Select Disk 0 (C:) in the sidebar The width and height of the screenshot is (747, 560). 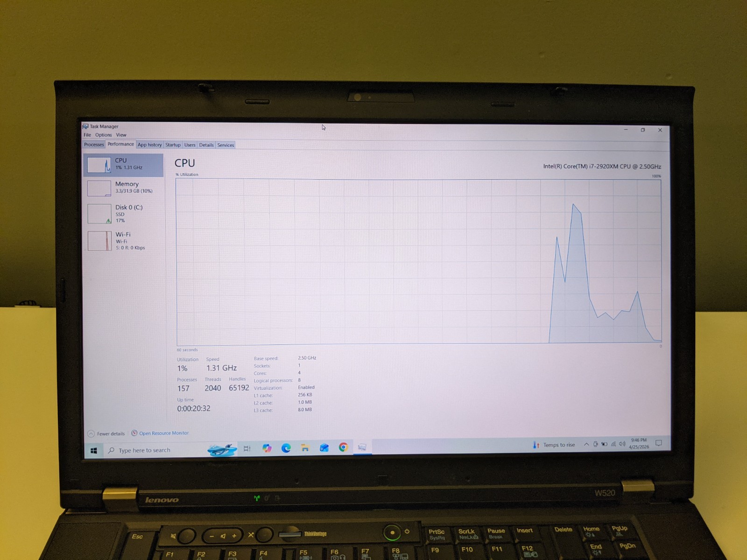[124, 214]
